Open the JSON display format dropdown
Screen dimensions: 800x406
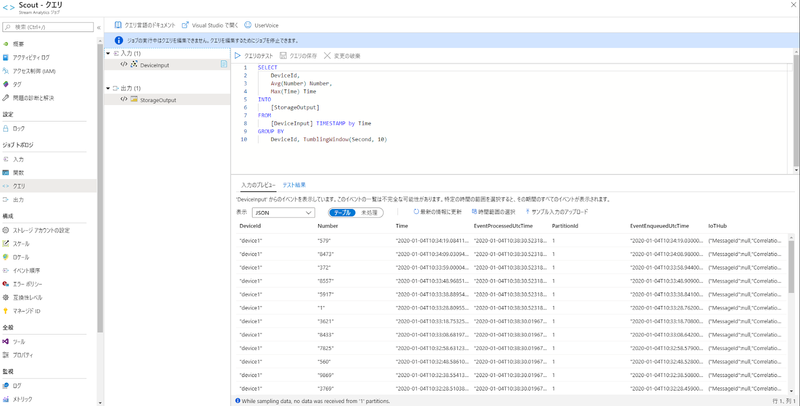[x=281, y=212]
